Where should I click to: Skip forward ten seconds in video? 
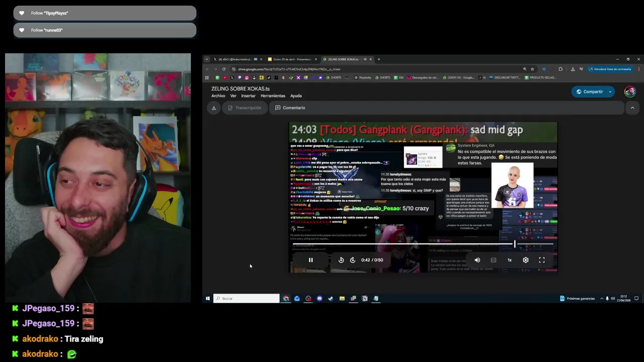point(352,260)
